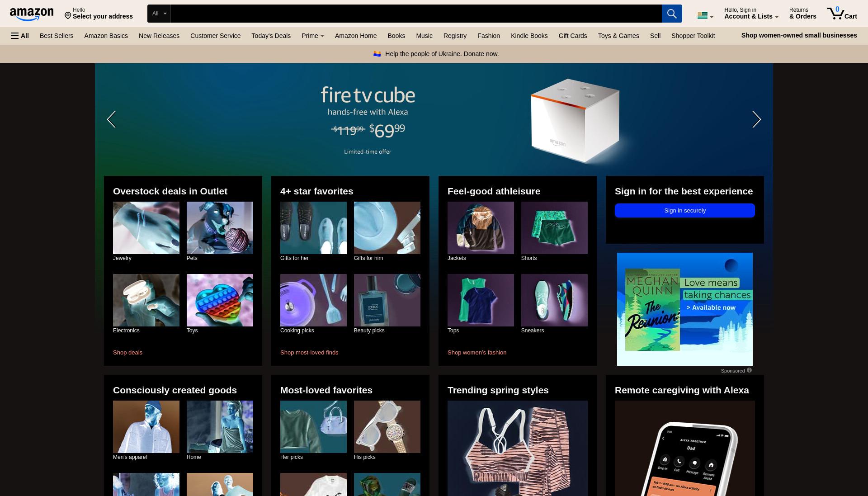
Task: Go to previous banner slide arrow
Action: 111,119
